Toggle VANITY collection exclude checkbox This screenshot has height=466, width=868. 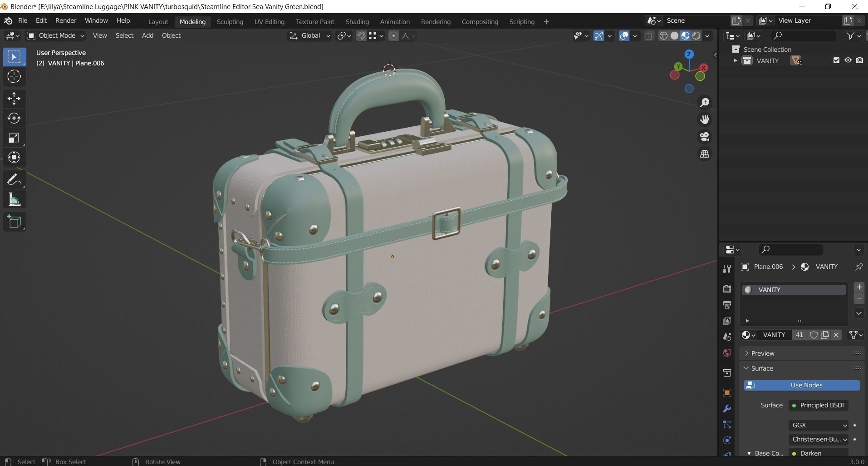[x=836, y=60]
